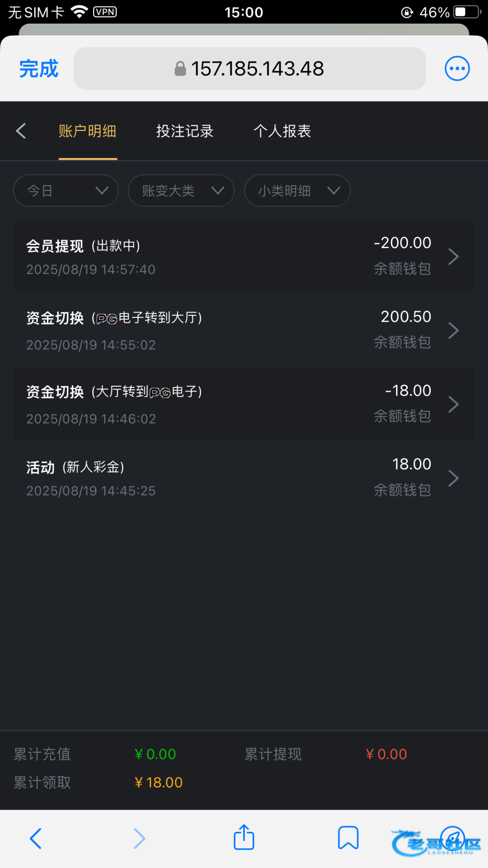
Task: Expand the 今日 date filter dropdown
Action: pos(66,190)
